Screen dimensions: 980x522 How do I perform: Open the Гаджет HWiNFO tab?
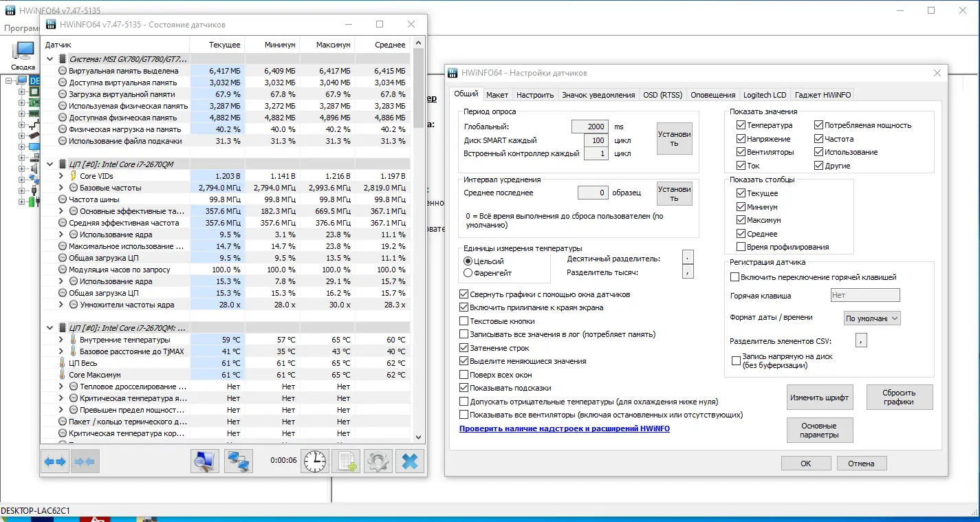tap(823, 95)
